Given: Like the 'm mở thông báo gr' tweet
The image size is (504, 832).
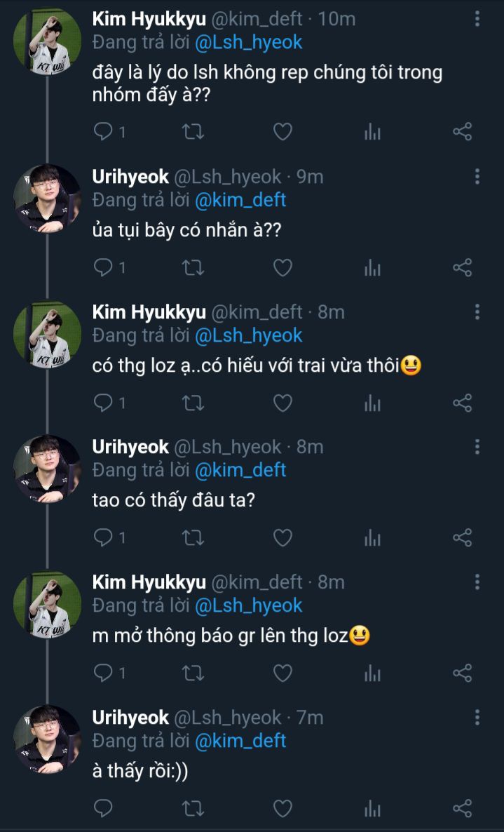Looking at the screenshot, I should [282, 673].
